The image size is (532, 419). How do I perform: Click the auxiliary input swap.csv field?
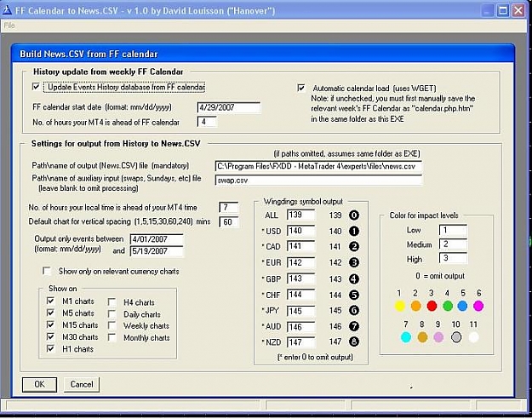click(x=318, y=181)
